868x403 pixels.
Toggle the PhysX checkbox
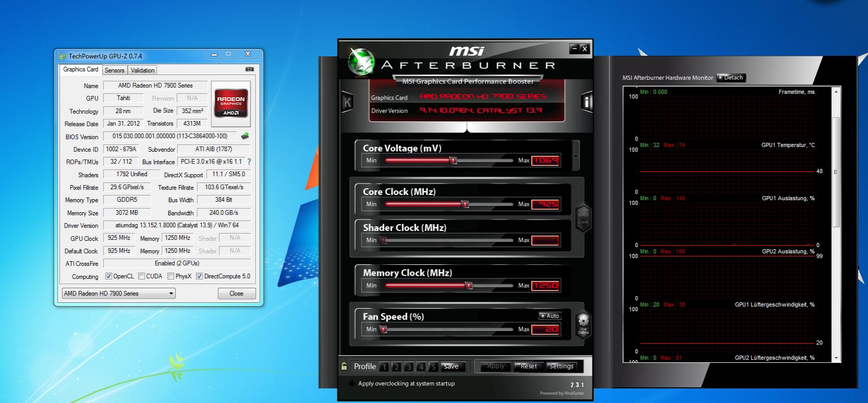coord(171,276)
